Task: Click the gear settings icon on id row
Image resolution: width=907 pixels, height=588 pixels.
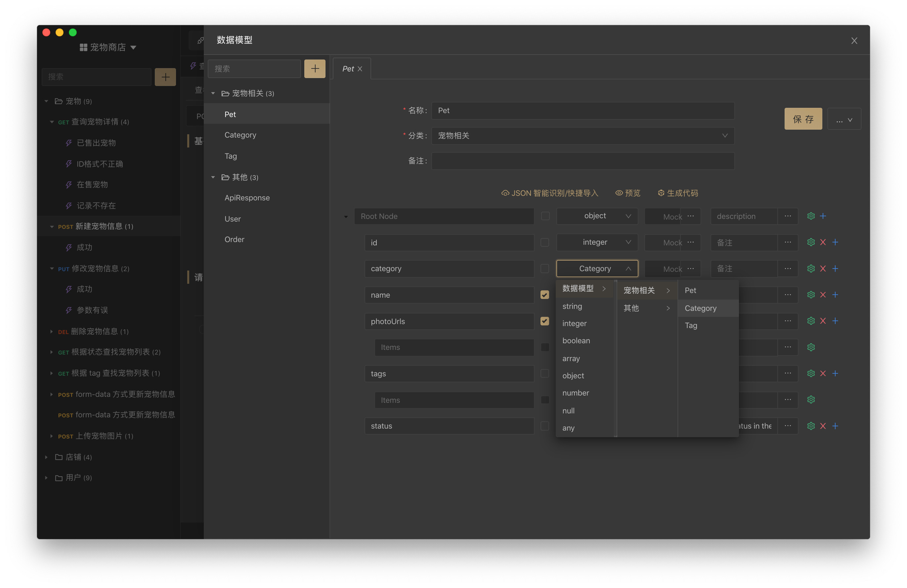Action: pyautogui.click(x=811, y=242)
